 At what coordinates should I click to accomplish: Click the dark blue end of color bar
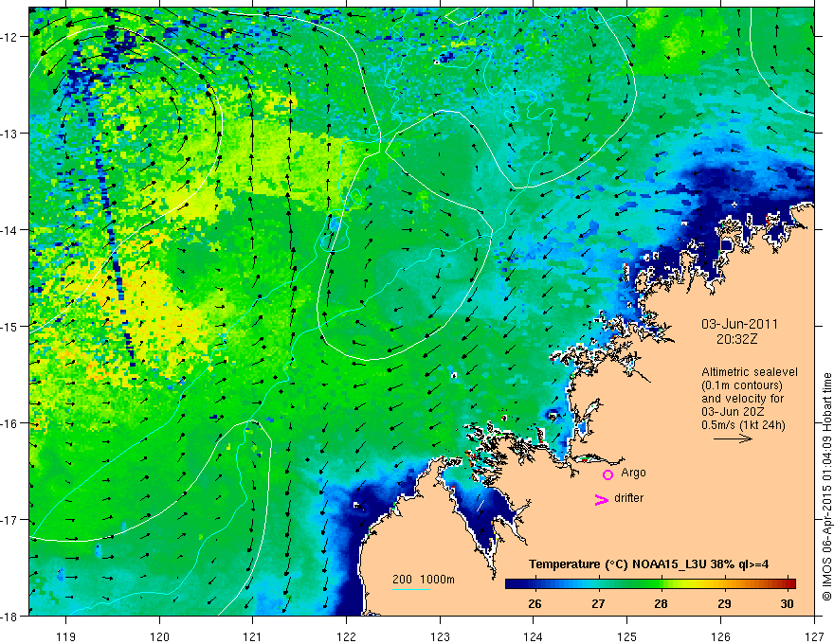(x=512, y=584)
